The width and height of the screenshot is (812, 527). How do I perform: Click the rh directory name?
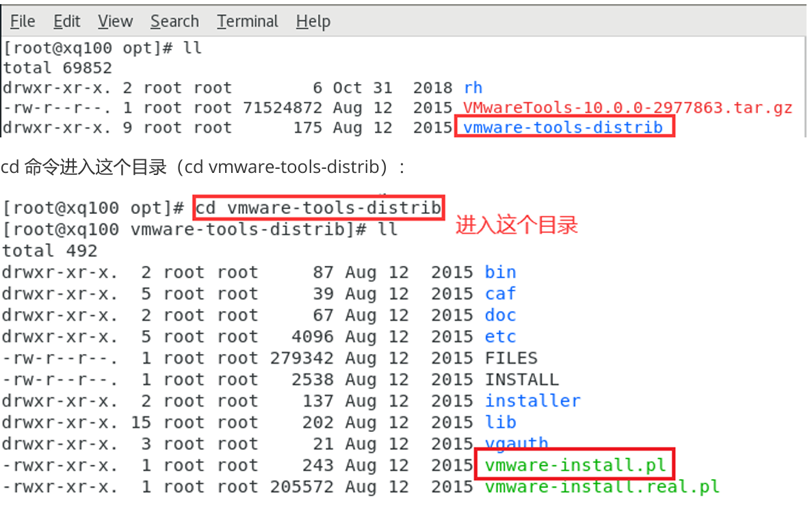473,88
